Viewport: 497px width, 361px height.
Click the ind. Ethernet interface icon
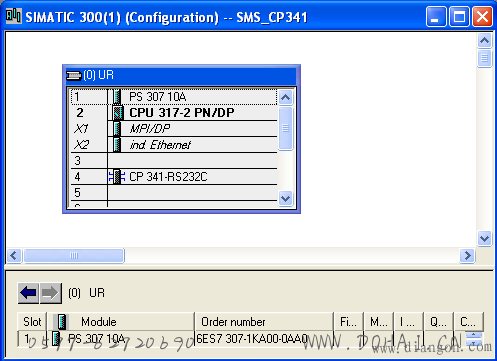click(x=117, y=145)
